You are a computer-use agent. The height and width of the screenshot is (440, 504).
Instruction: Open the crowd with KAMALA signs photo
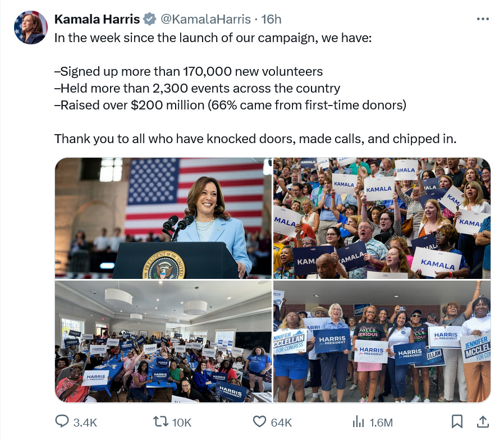[x=382, y=218]
